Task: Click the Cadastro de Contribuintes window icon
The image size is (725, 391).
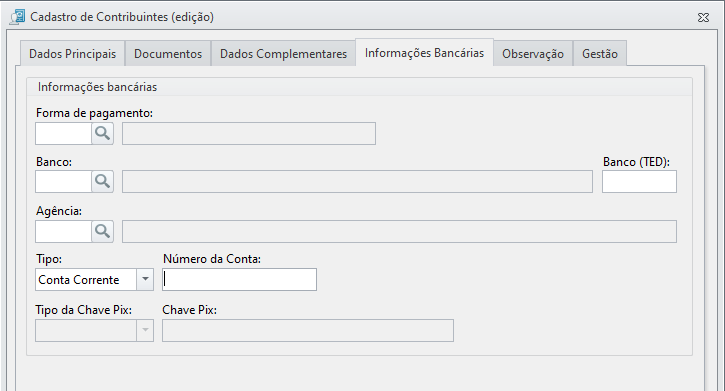Action: [x=18, y=17]
